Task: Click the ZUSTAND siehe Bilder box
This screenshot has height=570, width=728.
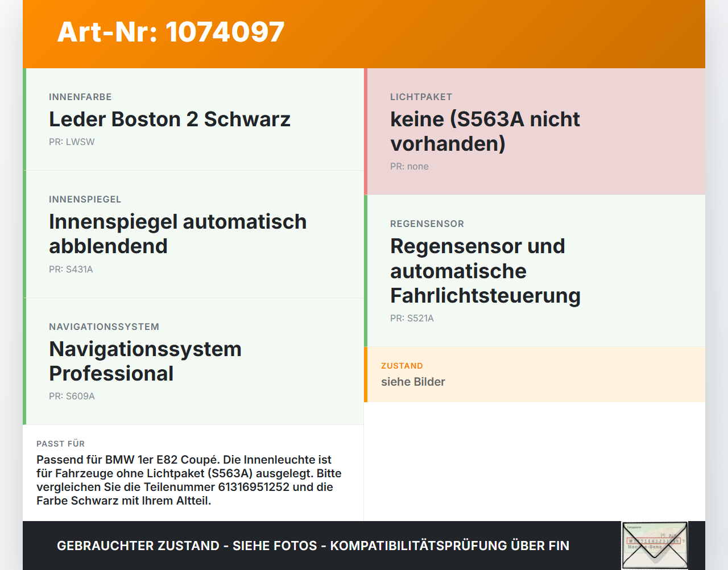Action: point(535,375)
